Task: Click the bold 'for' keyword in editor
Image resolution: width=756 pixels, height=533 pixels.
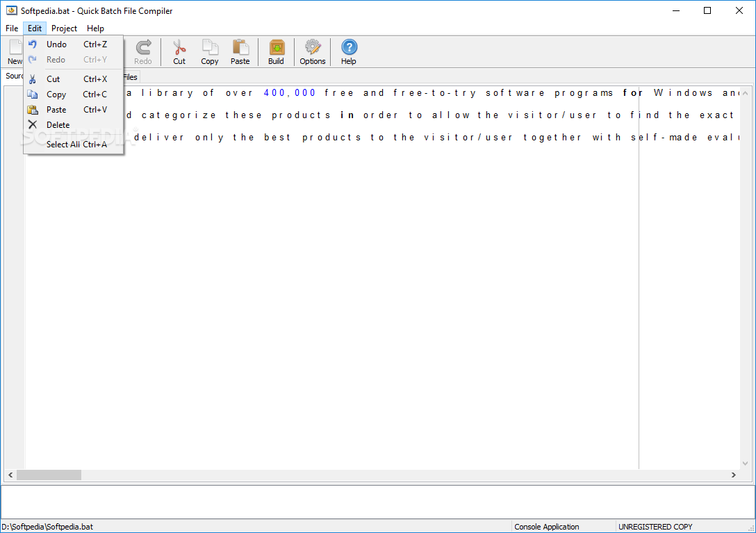Action: pos(633,93)
